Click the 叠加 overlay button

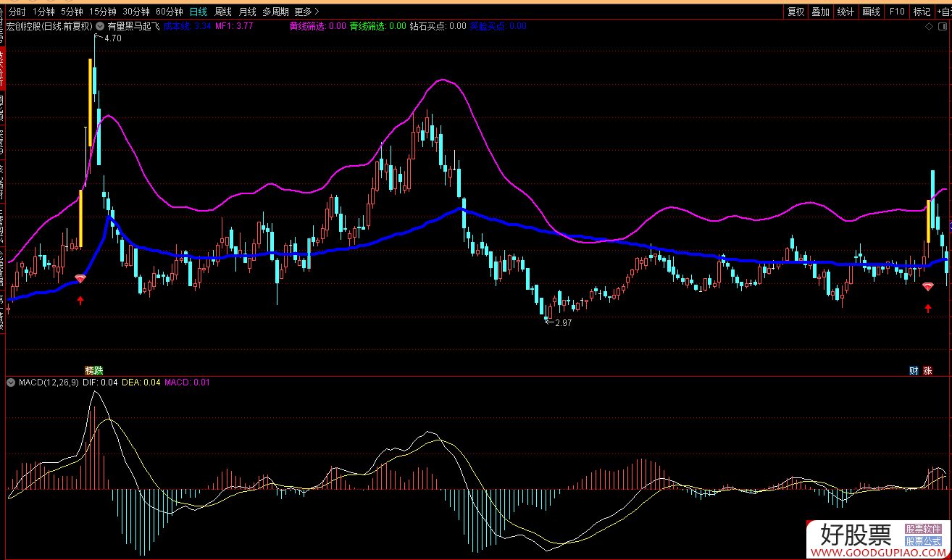[x=821, y=12]
